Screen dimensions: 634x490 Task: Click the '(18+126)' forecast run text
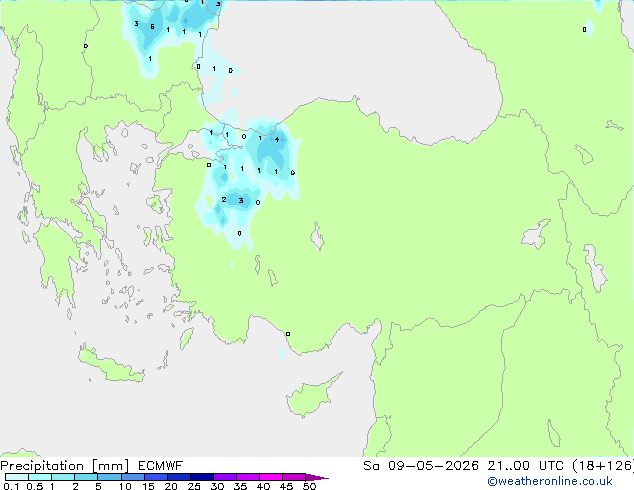coord(603,466)
